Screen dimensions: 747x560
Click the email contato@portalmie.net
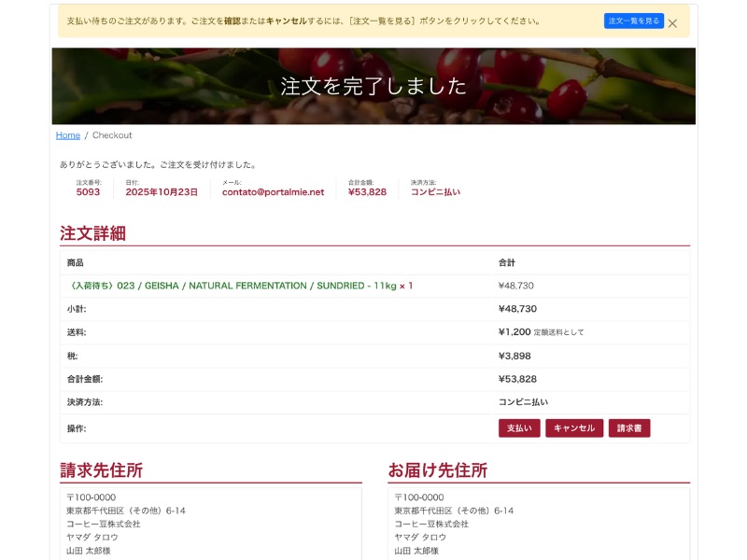pos(273,191)
